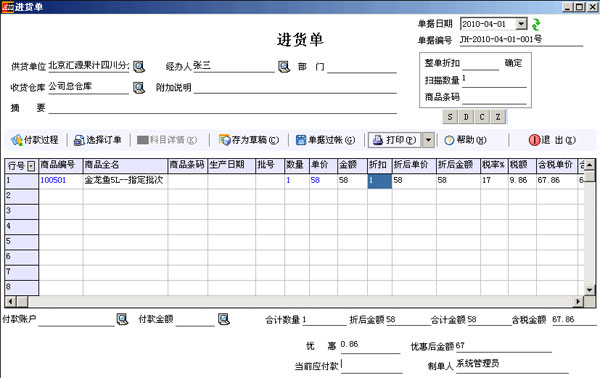The width and height of the screenshot is (600, 378).
Task: Click the C shortcut button
Action: 482,117
